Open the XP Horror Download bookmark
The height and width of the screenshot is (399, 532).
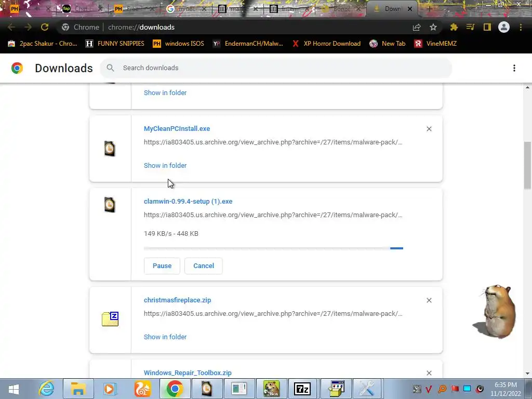pos(326,44)
